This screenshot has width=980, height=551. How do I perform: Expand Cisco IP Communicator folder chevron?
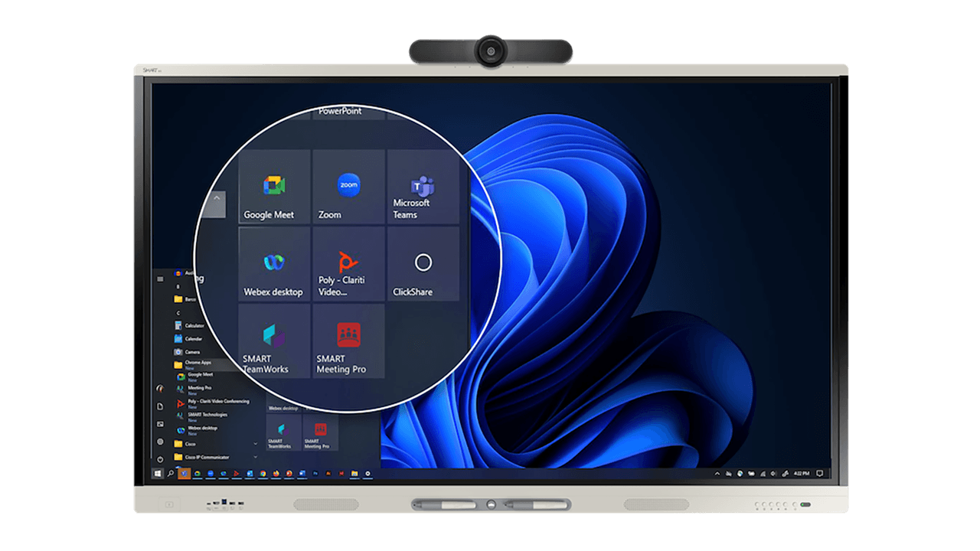(x=255, y=457)
